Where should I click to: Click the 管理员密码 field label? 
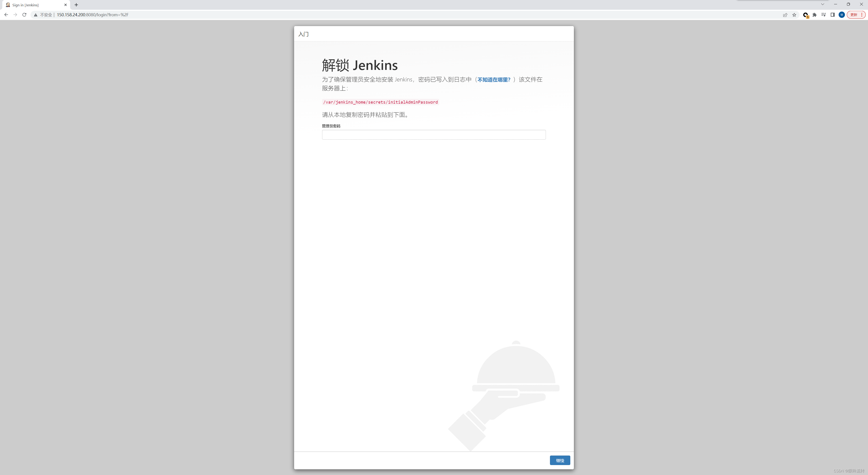(x=331, y=126)
